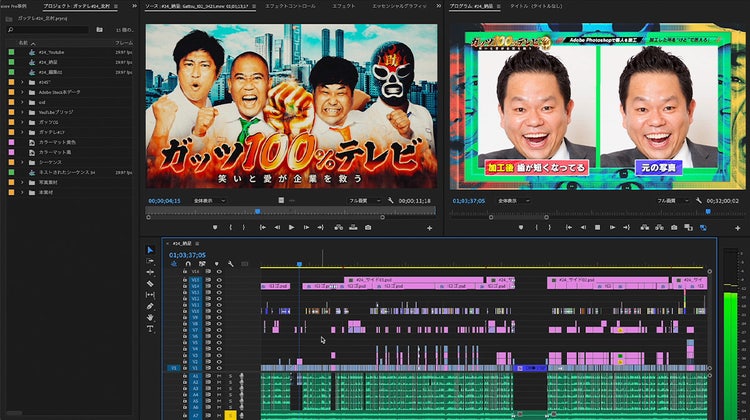The image size is (750, 420).
Task: Toggle linked selection in timeline header
Action: 202,264
